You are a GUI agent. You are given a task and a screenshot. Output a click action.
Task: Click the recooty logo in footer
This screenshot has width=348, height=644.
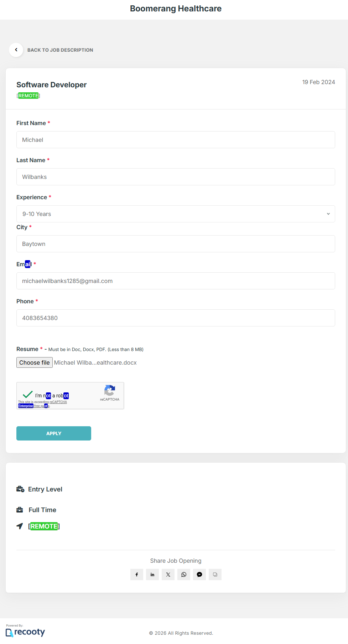(x=26, y=632)
